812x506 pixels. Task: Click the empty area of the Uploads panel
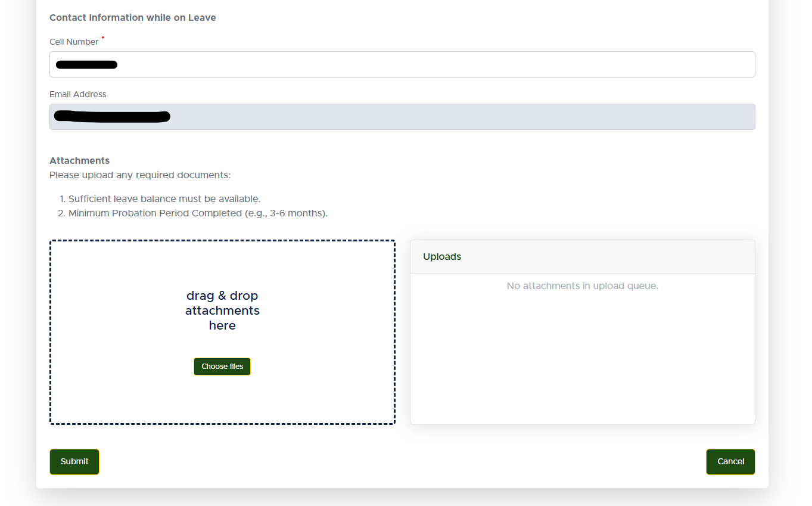pyautogui.click(x=582, y=358)
